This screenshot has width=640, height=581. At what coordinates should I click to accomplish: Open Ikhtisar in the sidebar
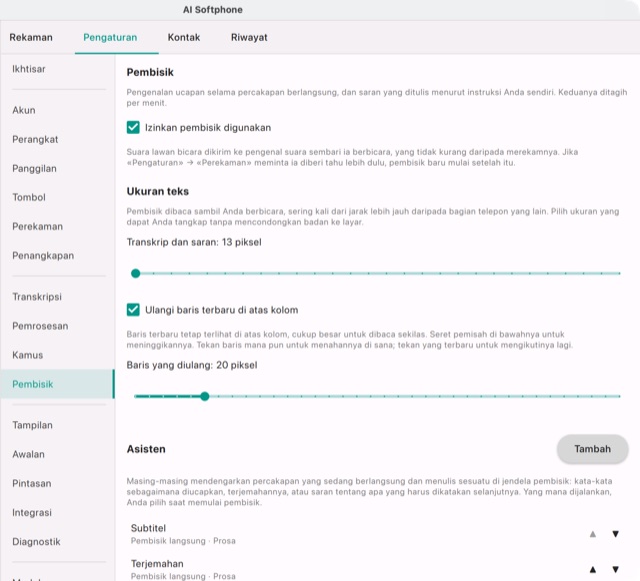pos(57,69)
